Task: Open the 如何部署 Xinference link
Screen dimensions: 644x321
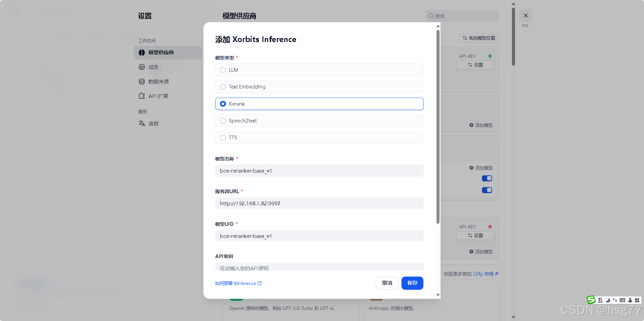Action: [238, 283]
